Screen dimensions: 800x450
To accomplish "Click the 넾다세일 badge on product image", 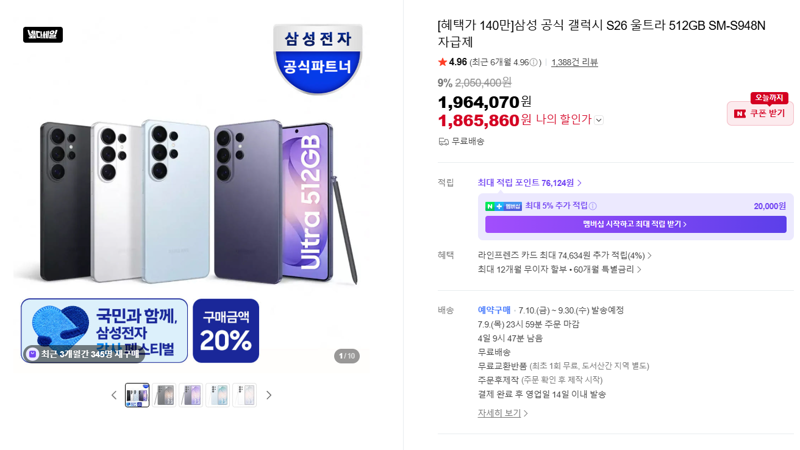I will pyautogui.click(x=43, y=35).
